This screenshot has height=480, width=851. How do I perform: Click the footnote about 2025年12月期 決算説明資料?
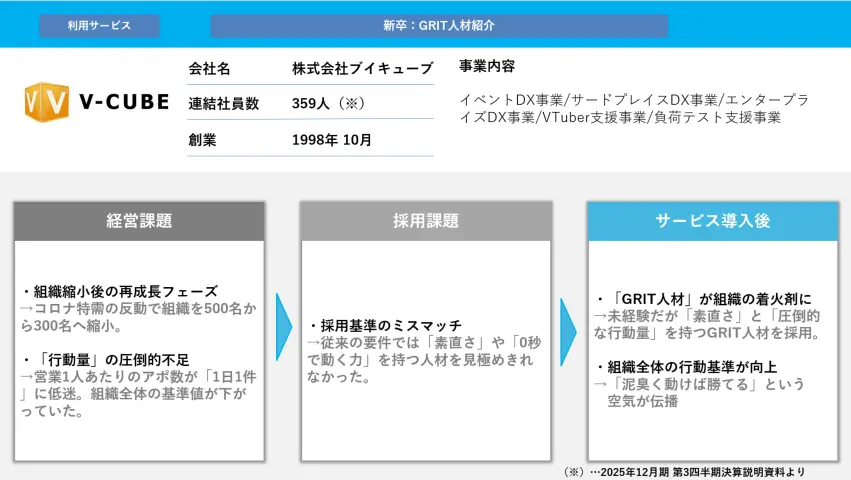pyautogui.click(x=683, y=471)
